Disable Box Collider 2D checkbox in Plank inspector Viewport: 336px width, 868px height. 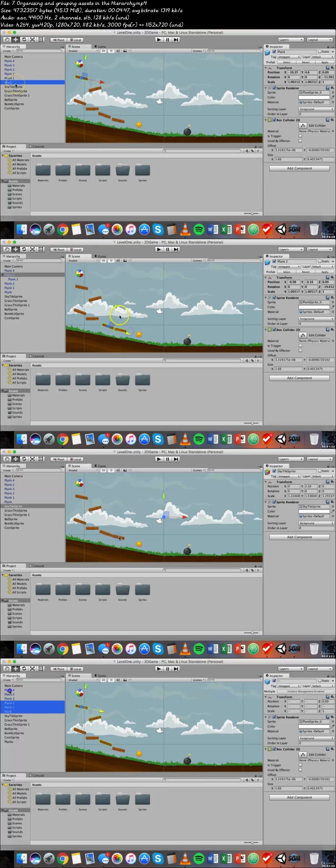click(x=274, y=120)
